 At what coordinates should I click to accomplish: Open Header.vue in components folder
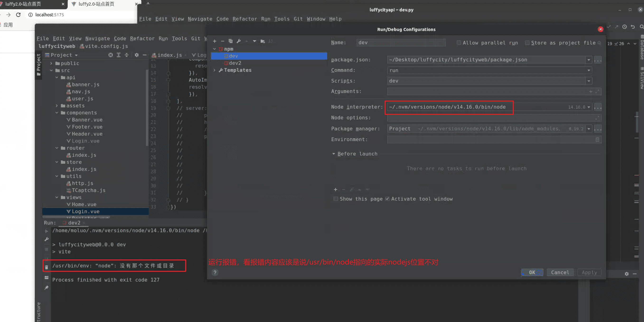coord(87,134)
